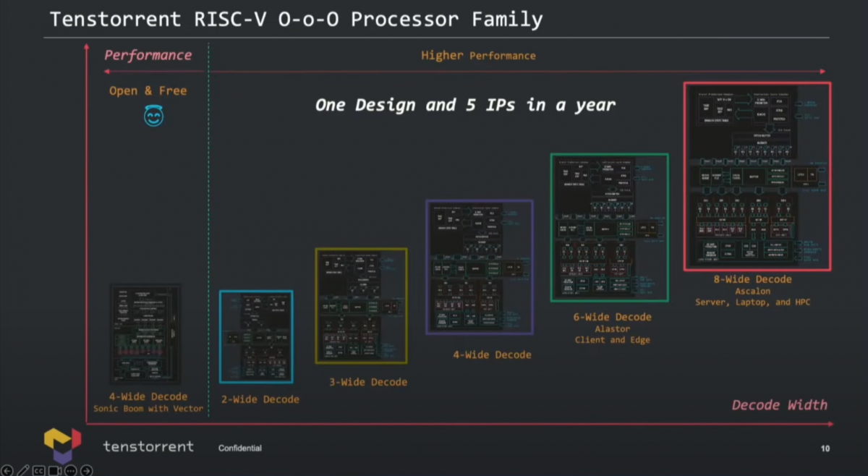Click the 'Higher Performance' label

pyautogui.click(x=478, y=56)
